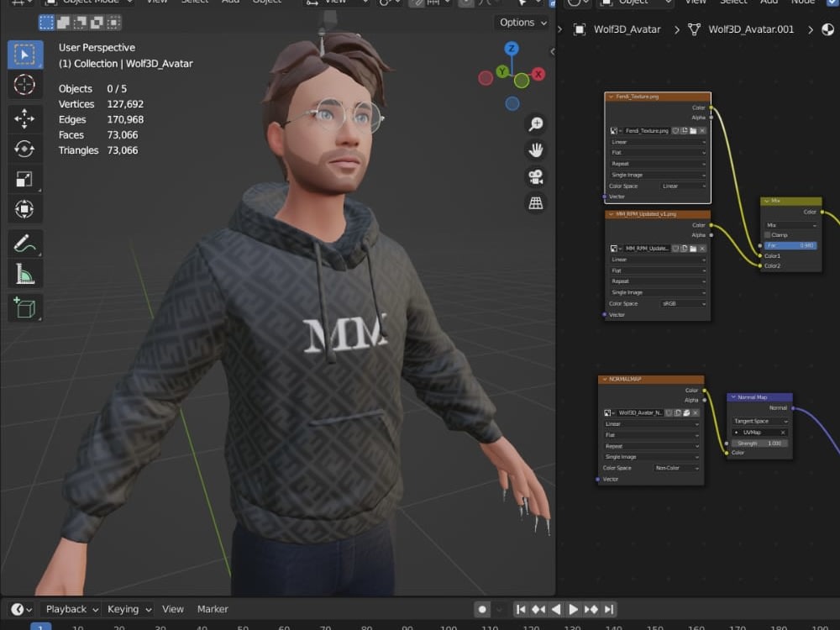The height and width of the screenshot is (630, 840).
Task: Open the Object Mode dropdown
Action: coord(88,3)
